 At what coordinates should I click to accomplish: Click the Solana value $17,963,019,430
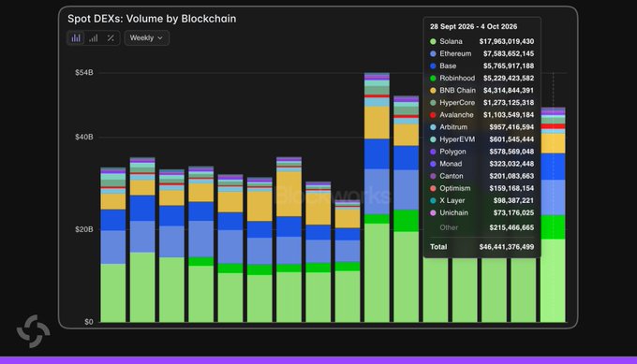pos(507,41)
